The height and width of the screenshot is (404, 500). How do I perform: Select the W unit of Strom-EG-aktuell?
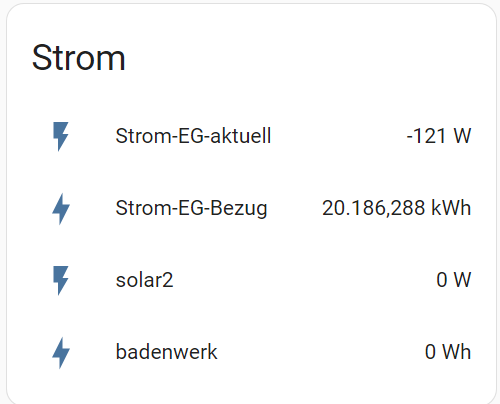coord(462,136)
